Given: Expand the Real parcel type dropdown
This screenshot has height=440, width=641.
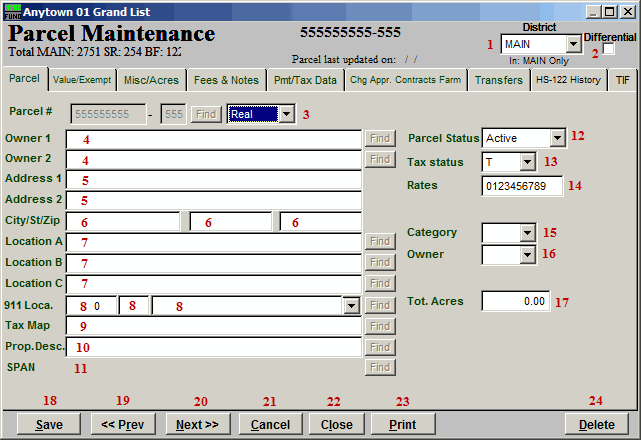Looking at the screenshot, I should point(287,114).
